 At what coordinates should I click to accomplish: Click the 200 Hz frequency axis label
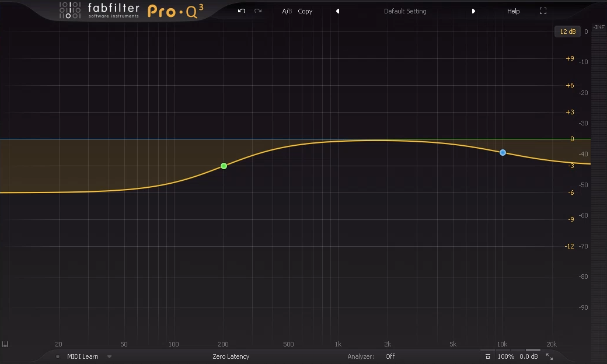223,344
